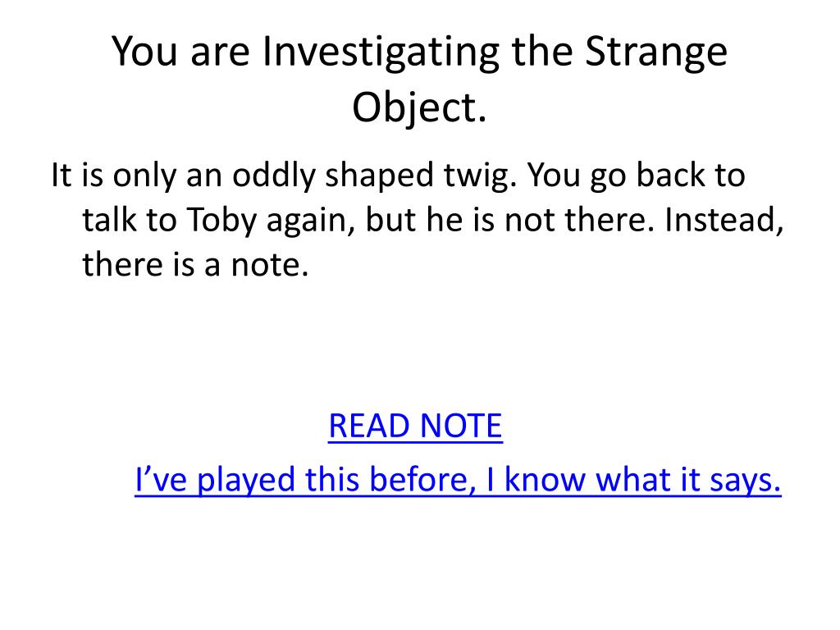Select the slide title heading text
The width and height of the screenshot is (840, 630).
(x=419, y=79)
